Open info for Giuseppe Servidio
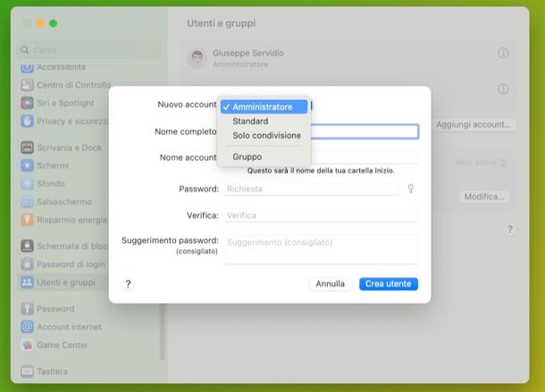Viewport: 545px width, 392px height. point(503,54)
